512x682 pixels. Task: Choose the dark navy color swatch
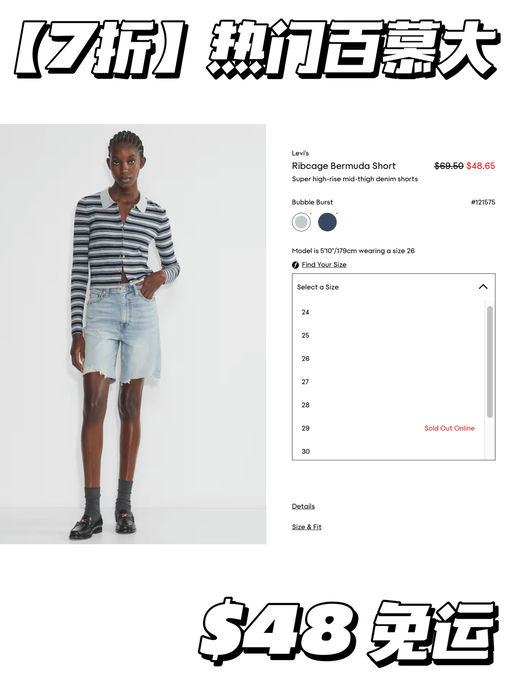pos(327,222)
